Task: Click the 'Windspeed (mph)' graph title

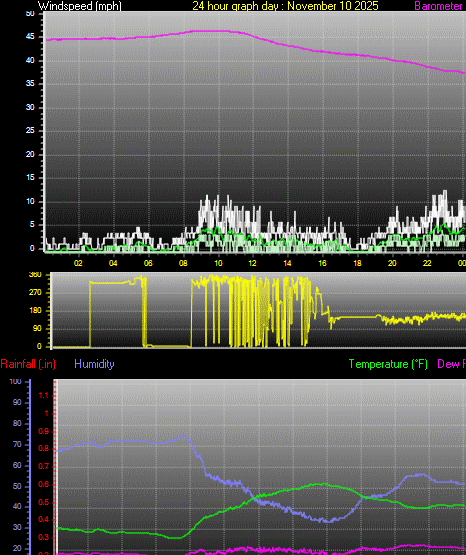Action: coord(80,6)
